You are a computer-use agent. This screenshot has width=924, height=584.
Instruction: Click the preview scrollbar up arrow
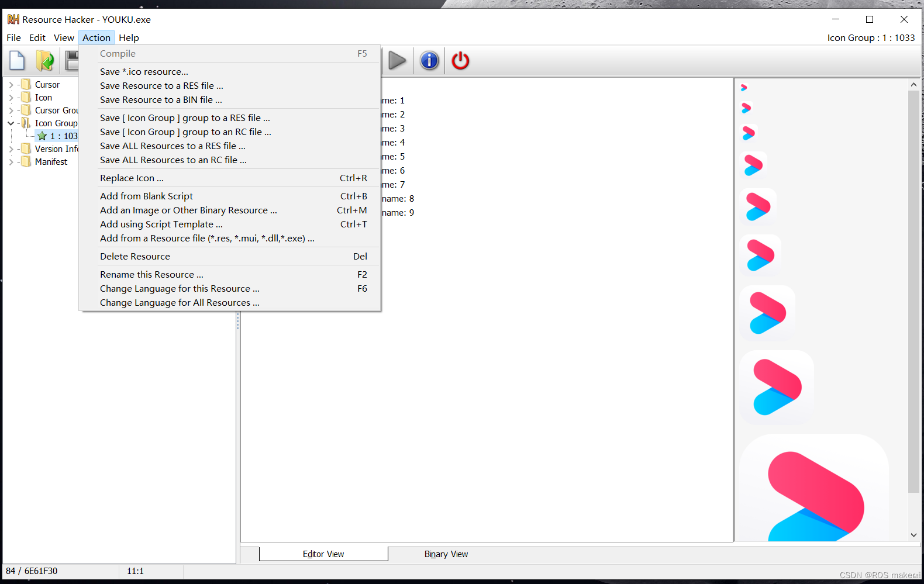(913, 85)
